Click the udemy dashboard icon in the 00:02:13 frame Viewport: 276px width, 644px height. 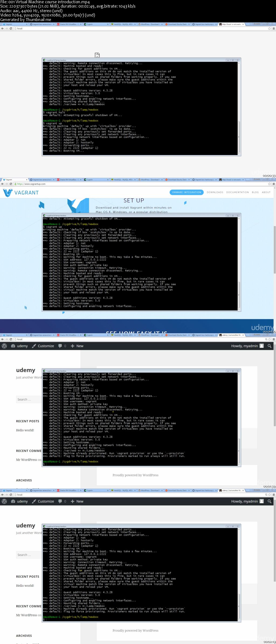click(13, 501)
